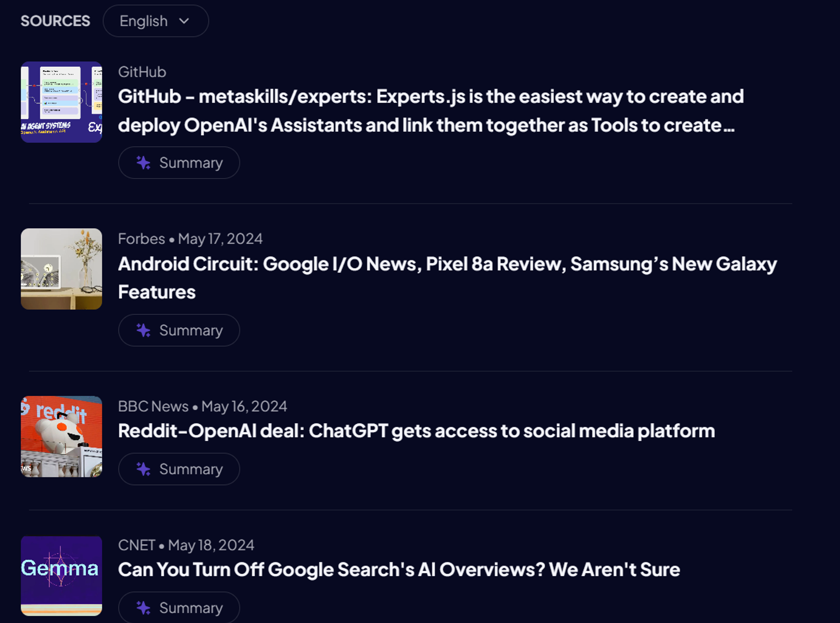The image size is (840, 623).
Task: Show Summary for the Forbes article
Action: point(190,330)
